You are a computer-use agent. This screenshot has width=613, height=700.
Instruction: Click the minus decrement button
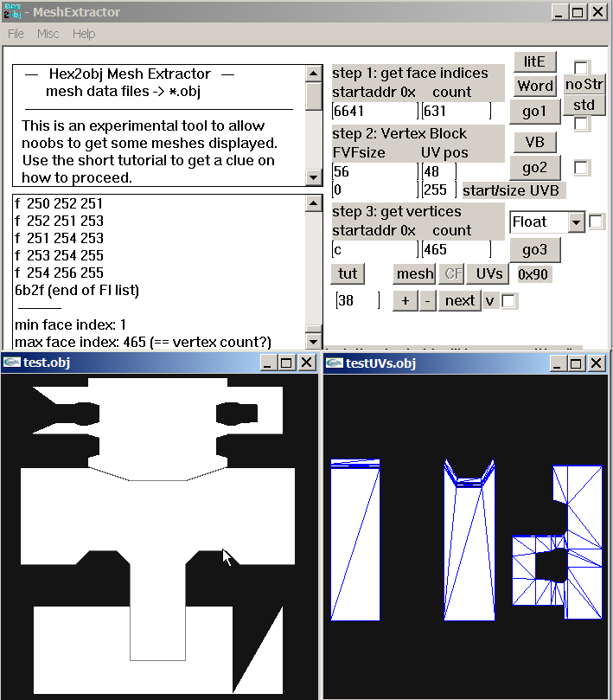(x=427, y=300)
